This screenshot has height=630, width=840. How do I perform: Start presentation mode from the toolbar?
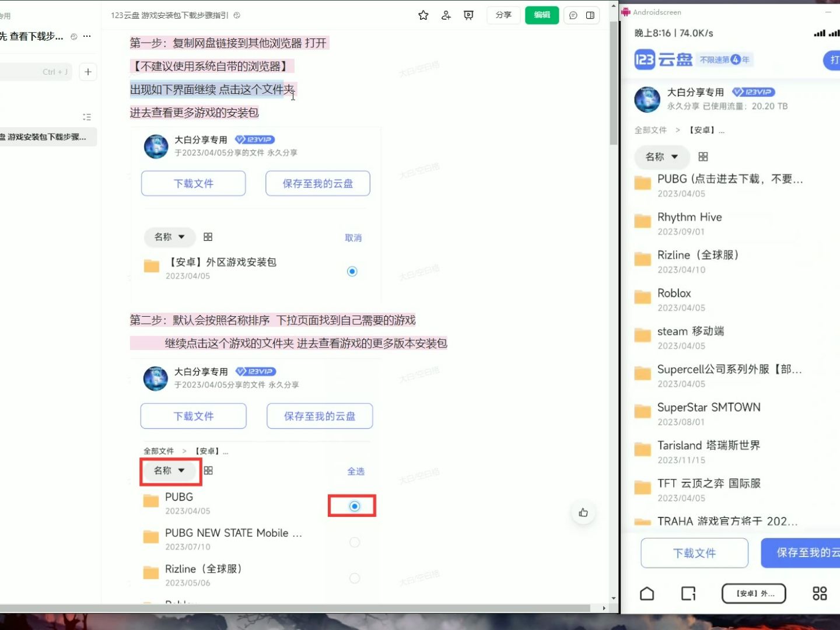click(468, 16)
